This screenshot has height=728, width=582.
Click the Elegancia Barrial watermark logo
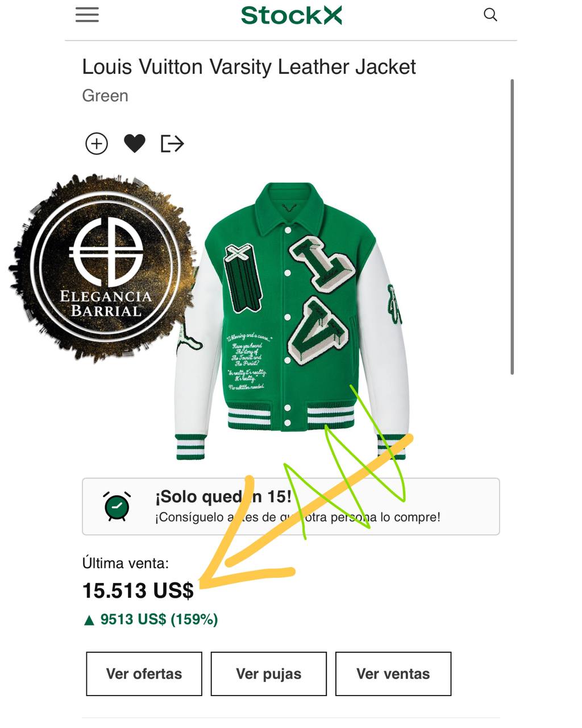coord(105,267)
